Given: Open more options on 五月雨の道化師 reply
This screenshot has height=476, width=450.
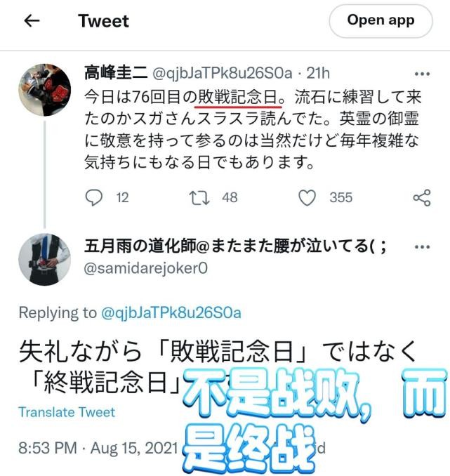Looking at the screenshot, I should pyautogui.click(x=422, y=247).
